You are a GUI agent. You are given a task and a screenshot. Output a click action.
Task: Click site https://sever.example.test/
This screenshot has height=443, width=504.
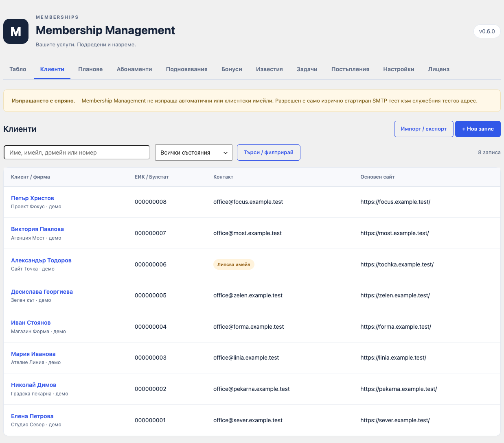395,420
